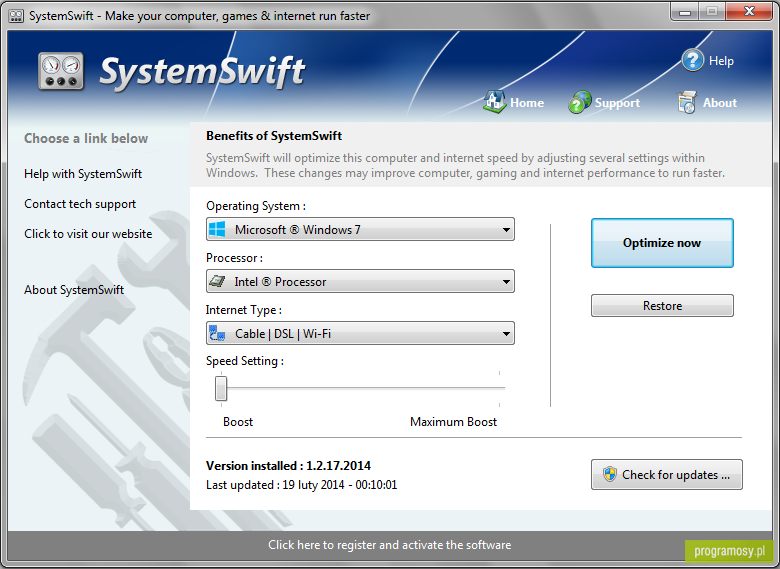The height and width of the screenshot is (569, 780).
Task: Click the Maximum Boost label
Action: (453, 422)
